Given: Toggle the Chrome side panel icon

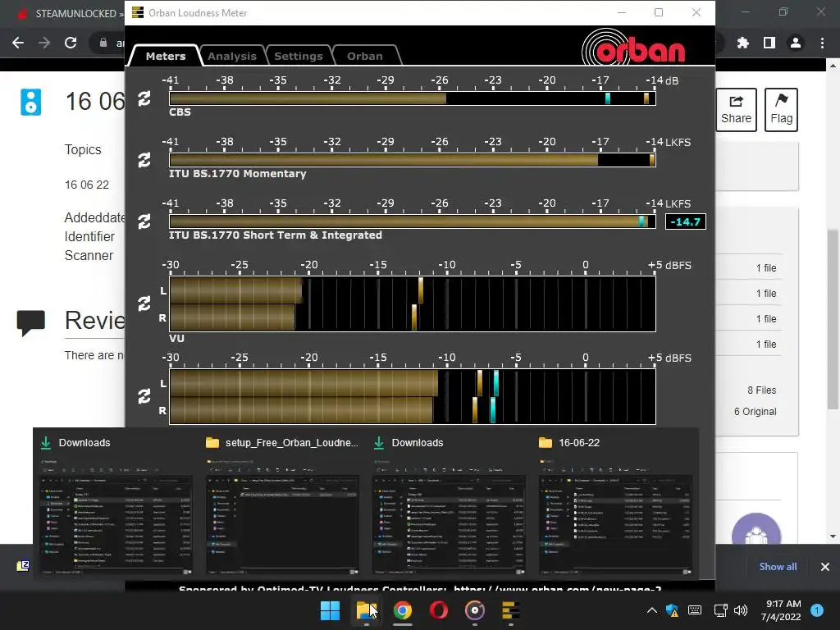Looking at the screenshot, I should (x=769, y=43).
